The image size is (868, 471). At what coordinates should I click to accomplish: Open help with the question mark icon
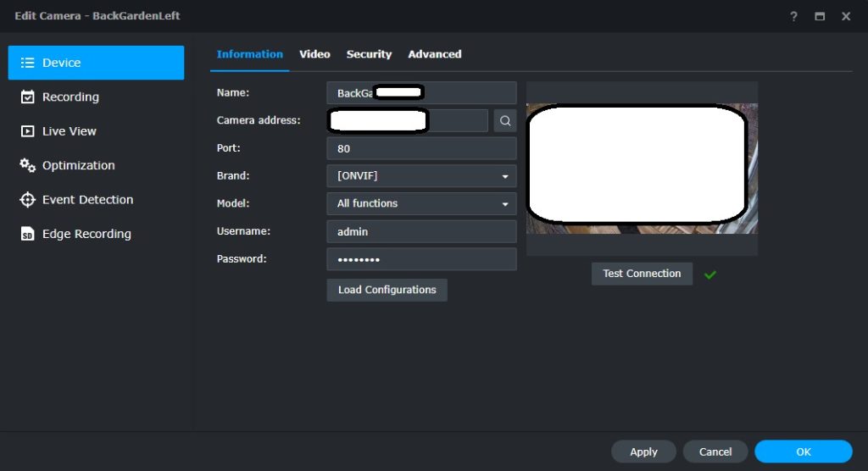click(x=793, y=16)
